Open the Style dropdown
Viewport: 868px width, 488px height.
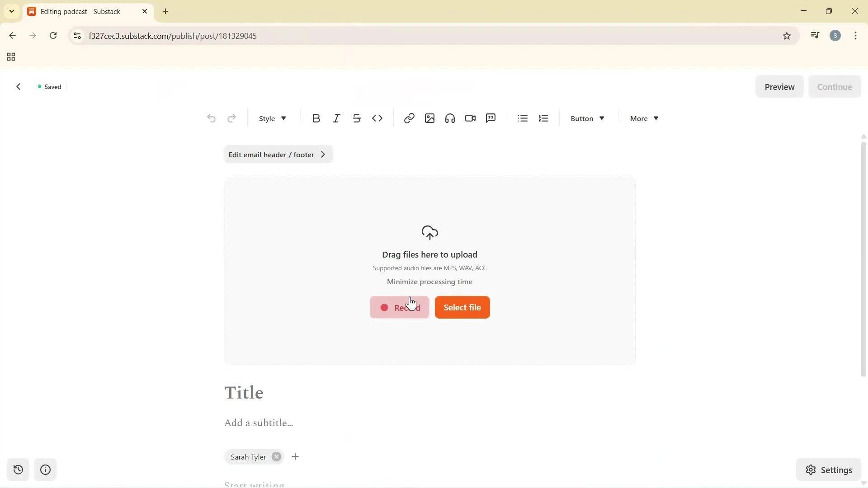click(x=271, y=118)
